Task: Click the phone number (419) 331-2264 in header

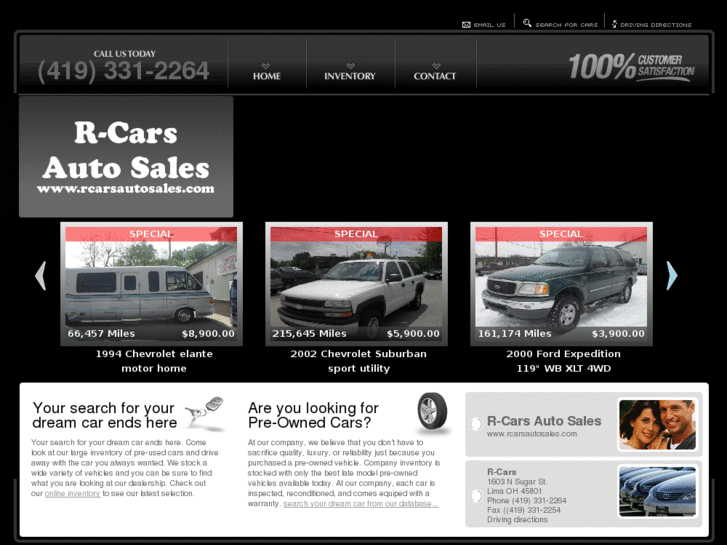Action: pyautogui.click(x=123, y=71)
